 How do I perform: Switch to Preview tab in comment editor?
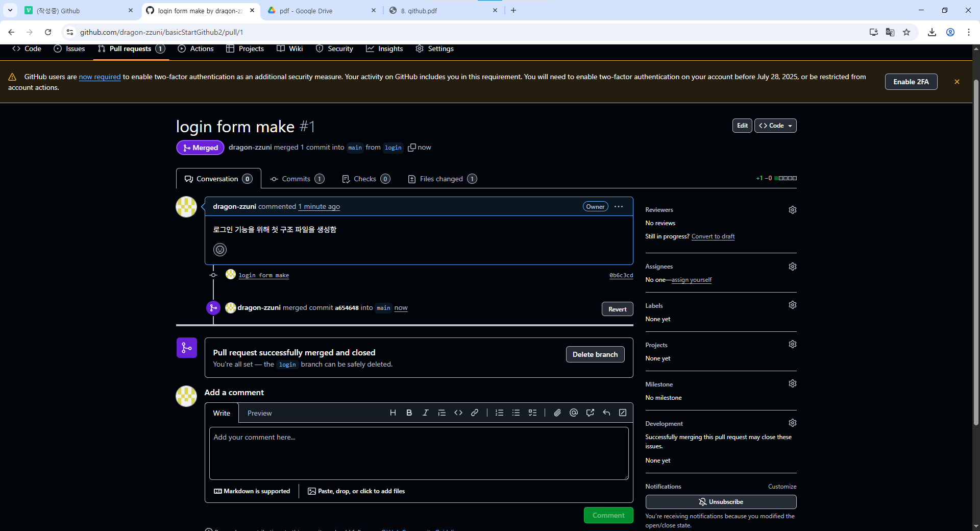(x=259, y=413)
